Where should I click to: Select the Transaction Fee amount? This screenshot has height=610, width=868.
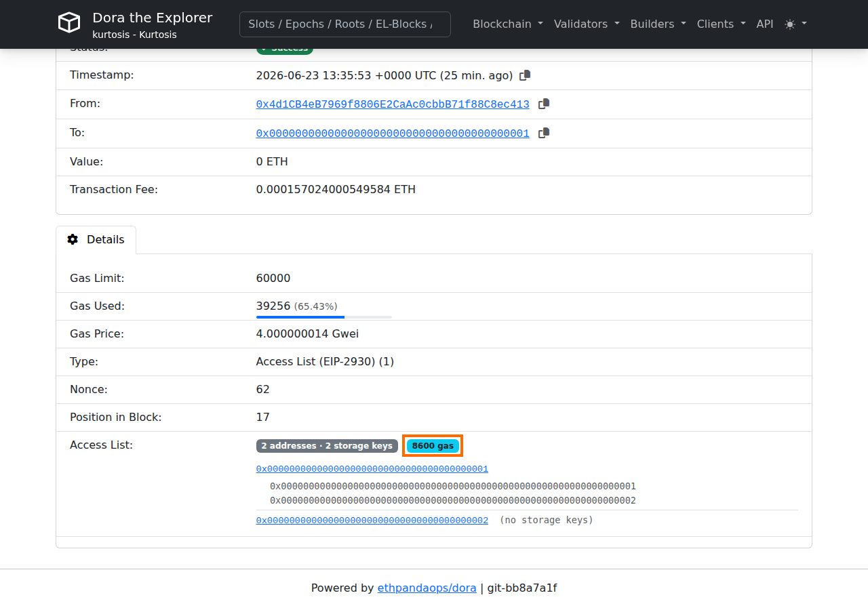pos(336,189)
